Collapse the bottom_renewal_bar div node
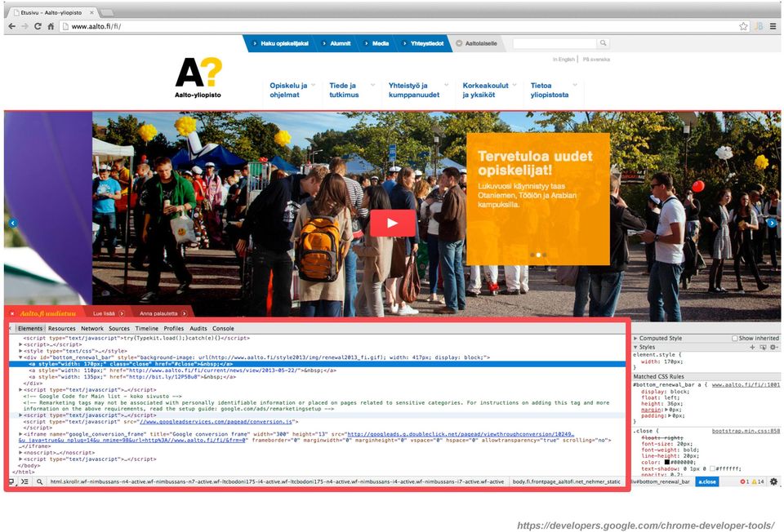This screenshot has width=784, height=532. coord(20,357)
